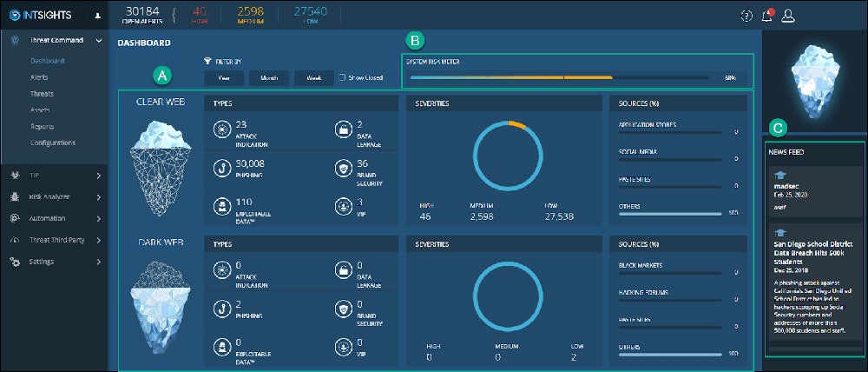Screen dimensions: 868x372
Task: Click the help question mark icon
Action: (x=746, y=15)
